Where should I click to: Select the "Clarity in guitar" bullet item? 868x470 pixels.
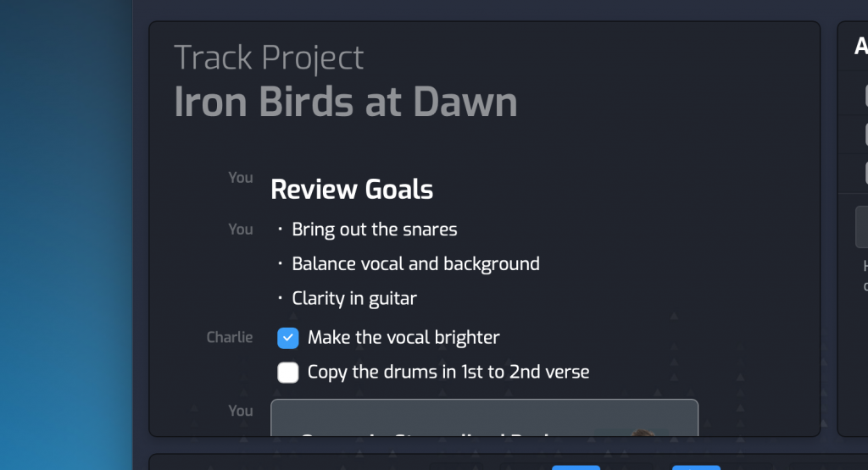(353, 298)
